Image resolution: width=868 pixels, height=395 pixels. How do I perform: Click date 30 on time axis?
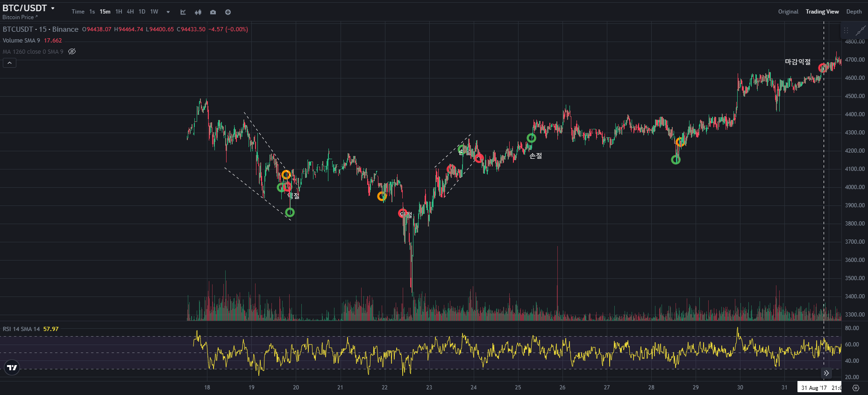point(740,388)
